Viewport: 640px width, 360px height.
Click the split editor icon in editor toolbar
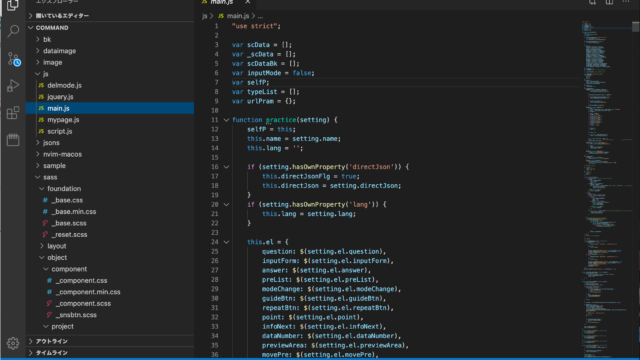tap(609, 2)
